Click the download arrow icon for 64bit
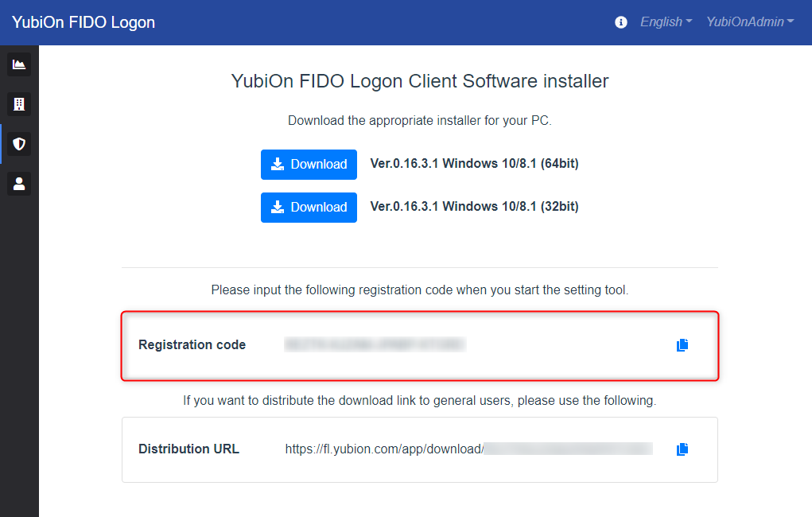Image resolution: width=812 pixels, height=517 pixels. [x=278, y=164]
